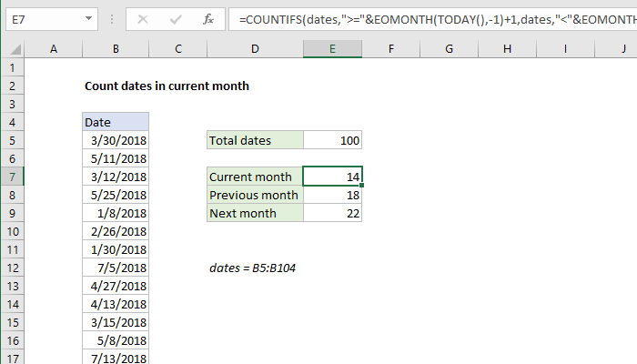
Task: Select the Current month value 14
Action: 332,177
